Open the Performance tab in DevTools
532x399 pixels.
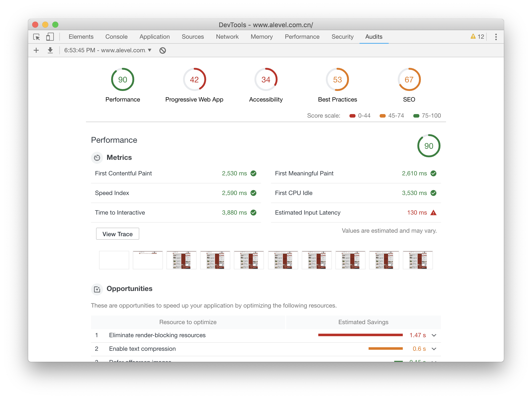point(302,37)
